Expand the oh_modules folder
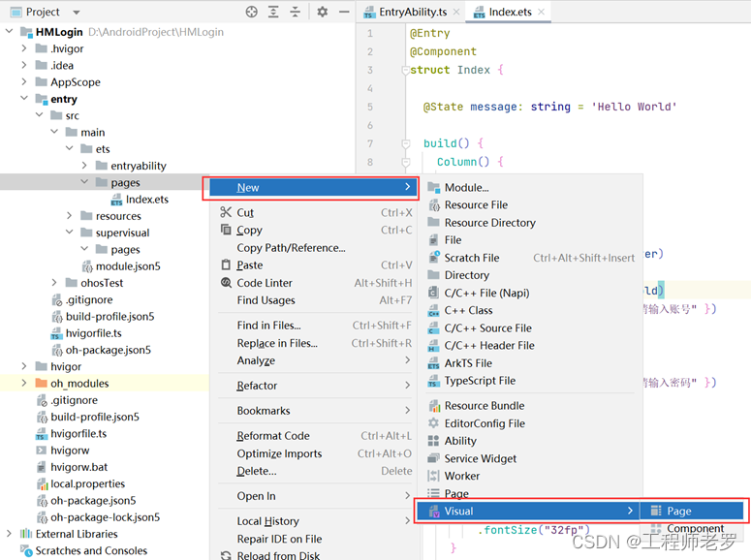Image resolution: width=751 pixels, height=560 pixels. click(x=24, y=383)
